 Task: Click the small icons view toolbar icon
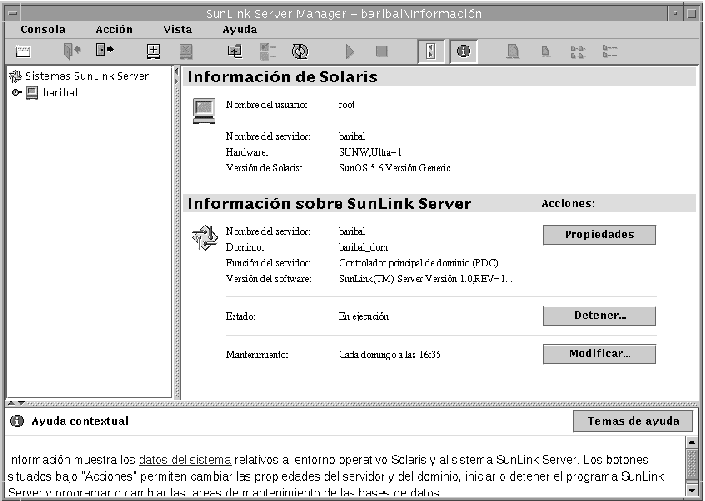click(x=545, y=51)
